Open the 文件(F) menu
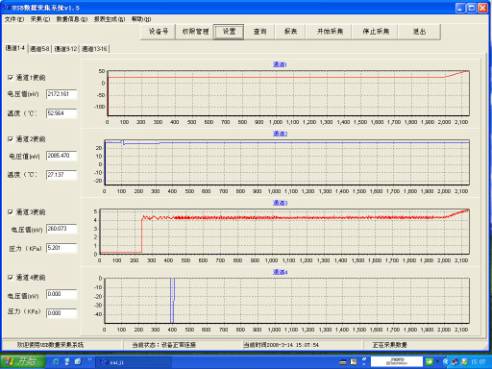 coord(14,19)
